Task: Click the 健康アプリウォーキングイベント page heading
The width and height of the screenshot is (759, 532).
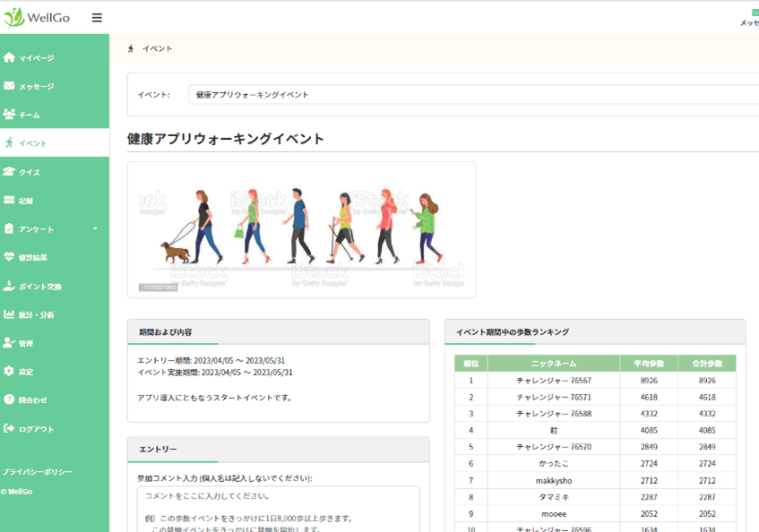Action: coord(226,139)
